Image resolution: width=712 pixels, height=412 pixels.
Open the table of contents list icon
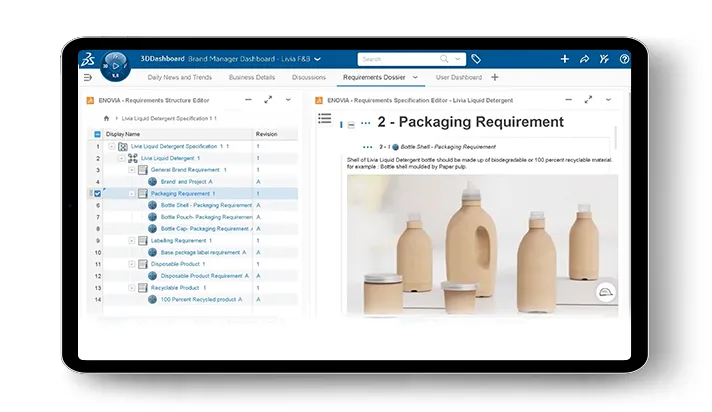point(325,119)
